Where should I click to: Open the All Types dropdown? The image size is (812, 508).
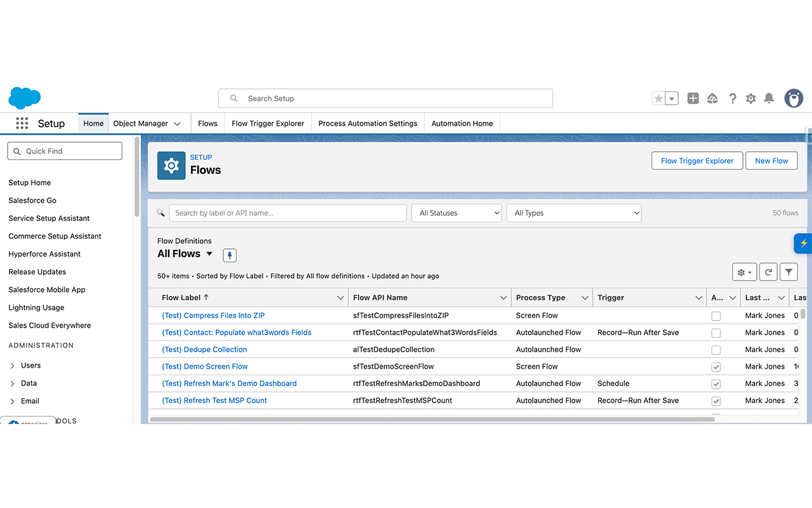[574, 213]
